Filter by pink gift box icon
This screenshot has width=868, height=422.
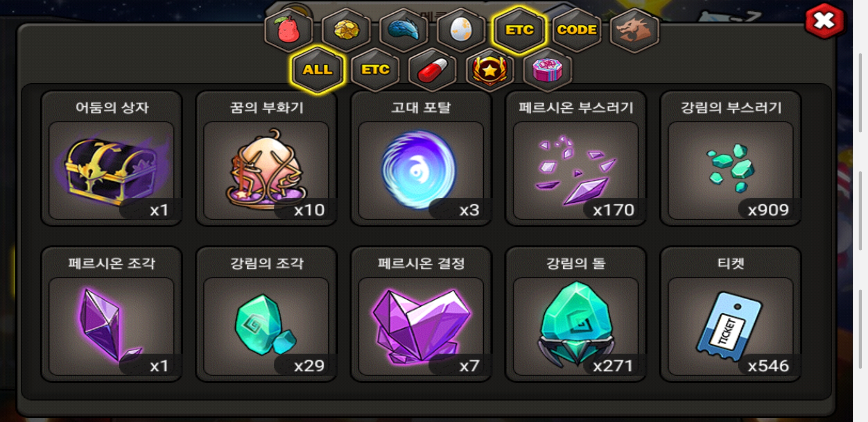[x=547, y=70]
